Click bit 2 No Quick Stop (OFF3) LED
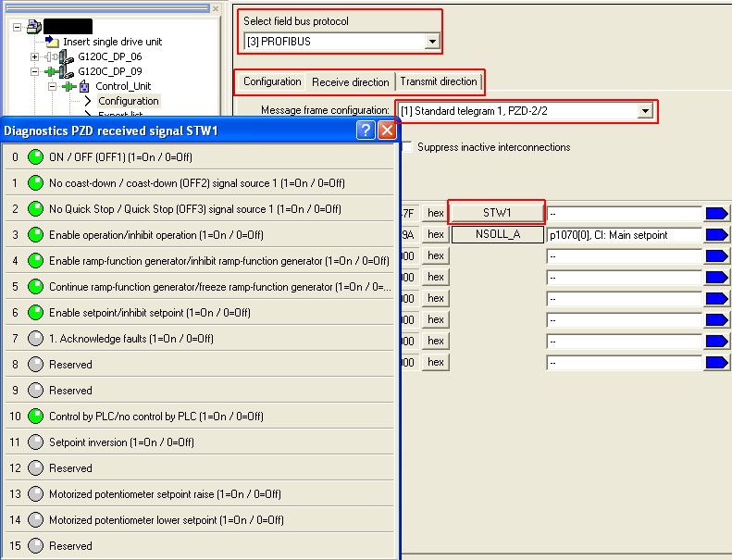The height and width of the screenshot is (560, 732). pos(35,209)
